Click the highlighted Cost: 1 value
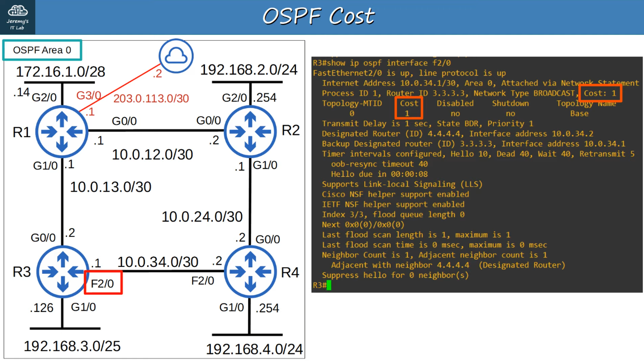The height and width of the screenshot is (361, 644). (600, 93)
